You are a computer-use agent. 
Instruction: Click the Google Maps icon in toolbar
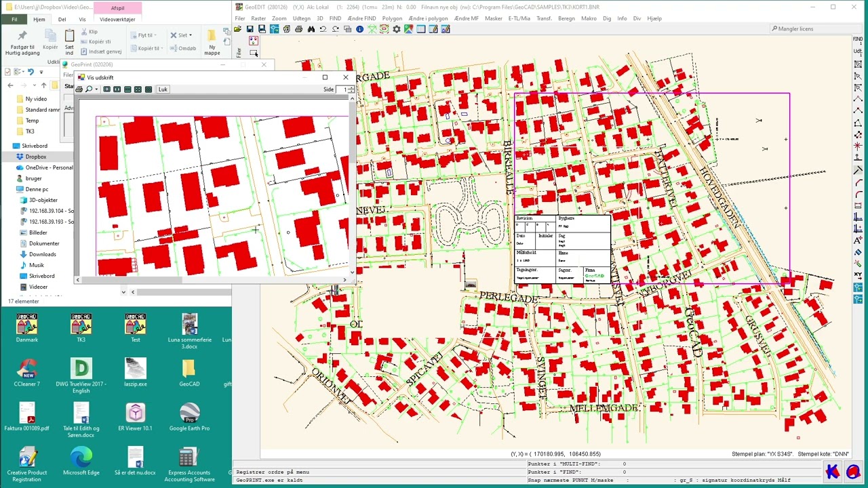pyautogui.click(x=408, y=29)
